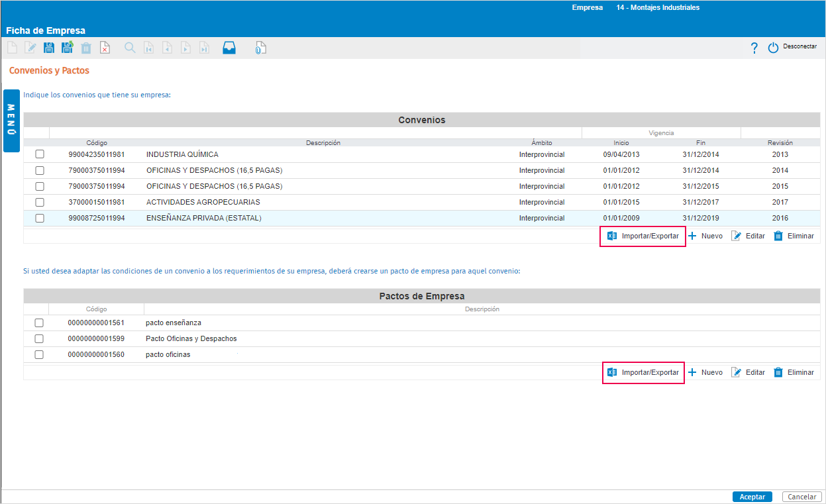
Task: Go to the first record
Action: [149, 48]
